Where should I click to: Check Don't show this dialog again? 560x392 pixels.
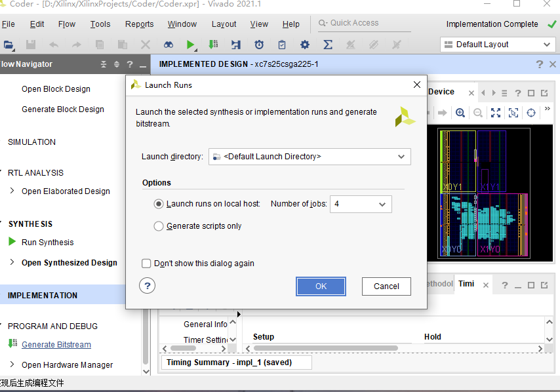pos(146,264)
